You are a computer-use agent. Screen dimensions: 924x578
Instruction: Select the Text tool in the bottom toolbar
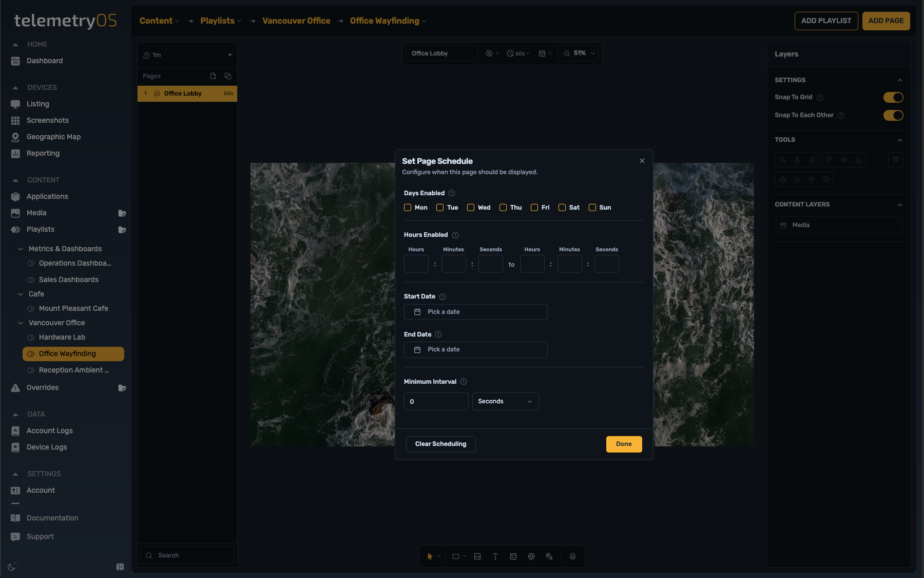pyautogui.click(x=495, y=556)
